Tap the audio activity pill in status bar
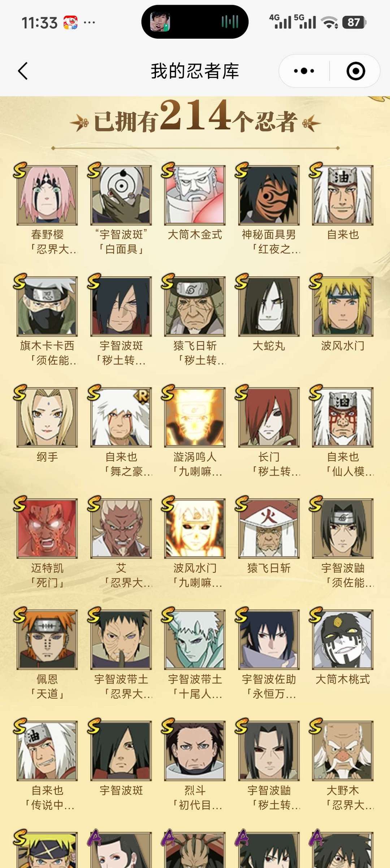This screenshot has height=868, width=390. click(x=195, y=22)
